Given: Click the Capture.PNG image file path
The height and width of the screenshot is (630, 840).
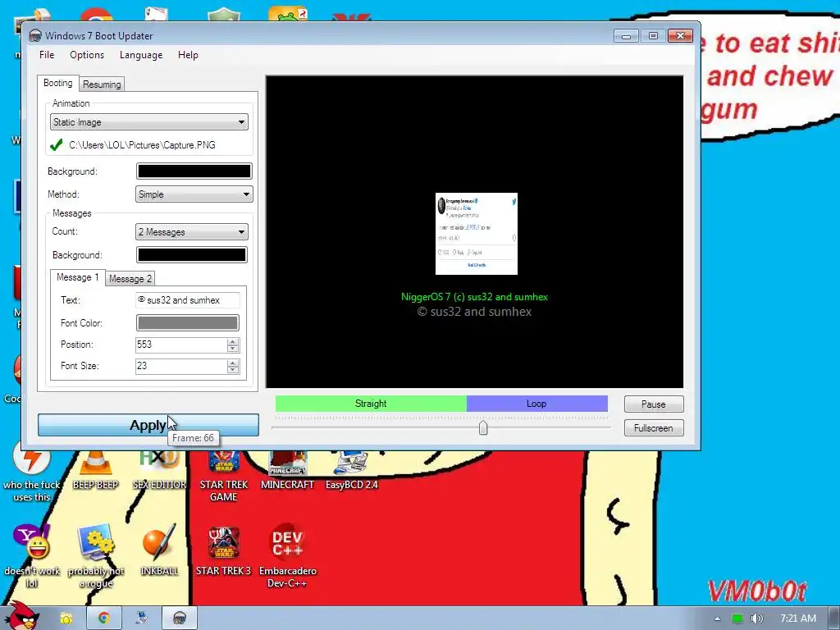Looking at the screenshot, I should [x=142, y=145].
